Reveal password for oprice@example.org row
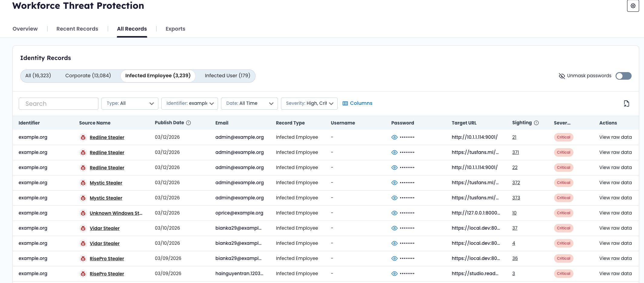 coord(394,213)
